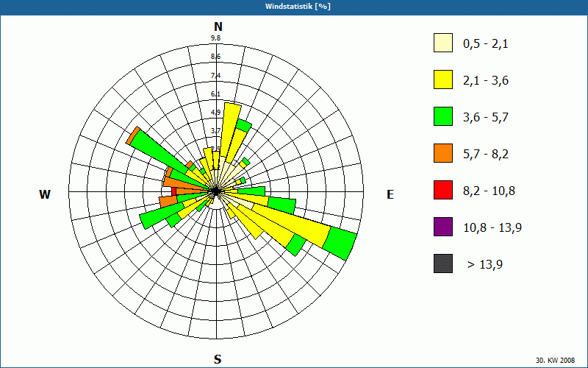Viewport: 588px width, 368px height.
Task: Click the legend label 10,8 - 13,9
Action: pyautogui.click(x=492, y=228)
